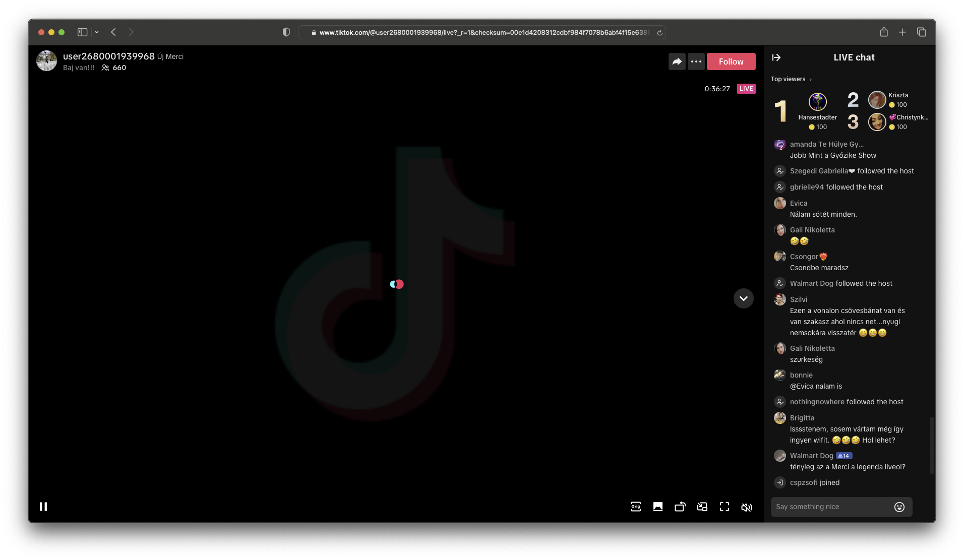Open the emoji picker in chat
Image resolution: width=964 pixels, height=560 pixels.
coord(899,507)
